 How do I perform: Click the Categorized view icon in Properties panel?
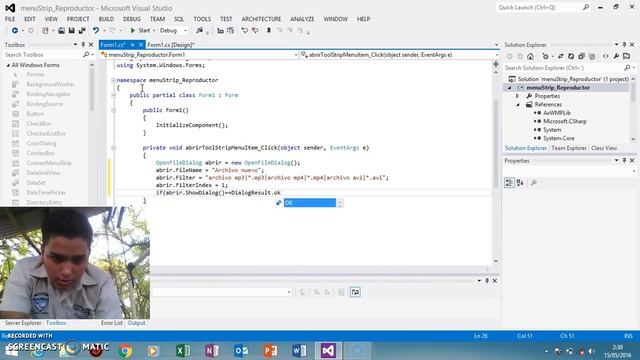pyautogui.click(x=509, y=182)
